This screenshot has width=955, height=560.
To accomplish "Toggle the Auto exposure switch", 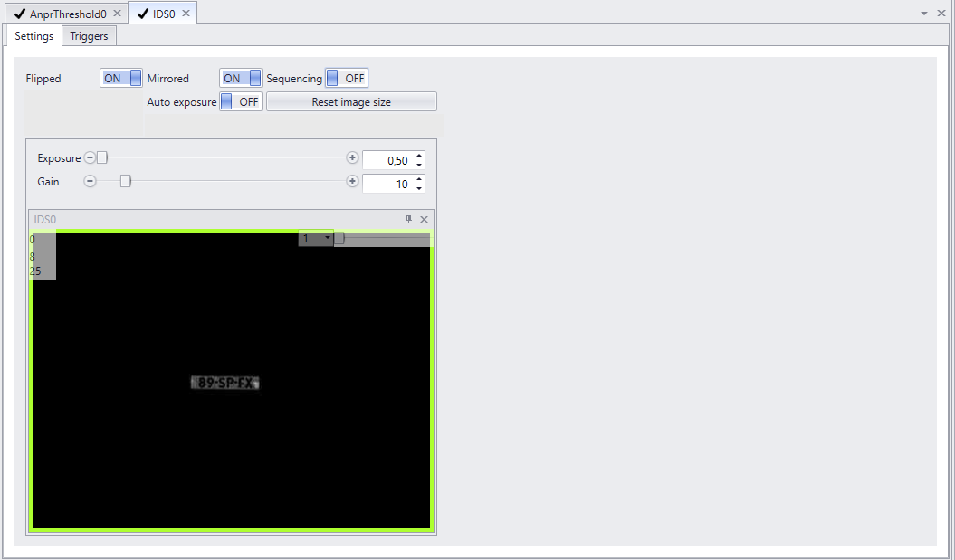I will [241, 101].
